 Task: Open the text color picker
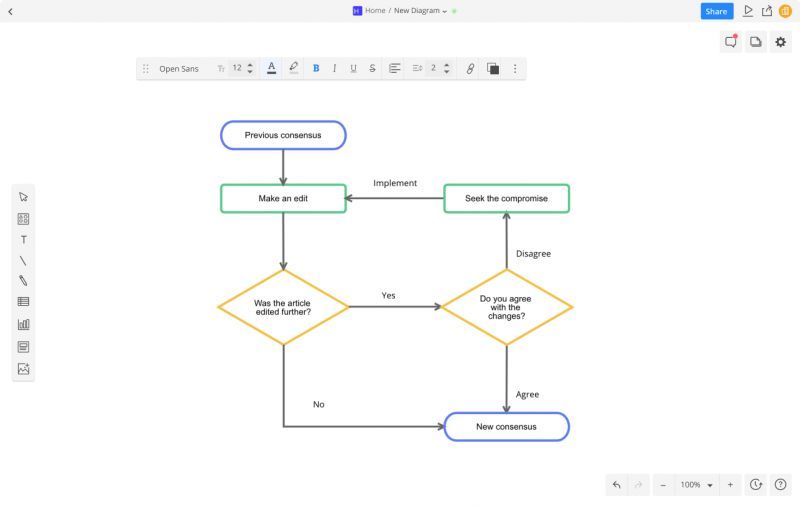271,68
